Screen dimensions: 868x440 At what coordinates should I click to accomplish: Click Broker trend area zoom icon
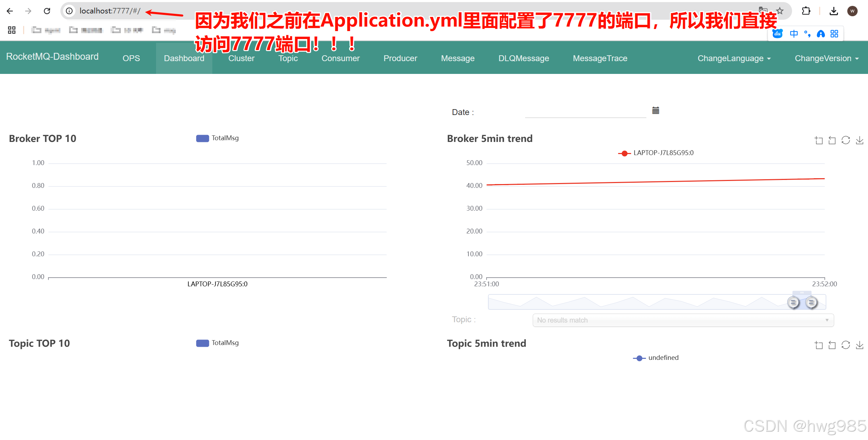tap(819, 140)
